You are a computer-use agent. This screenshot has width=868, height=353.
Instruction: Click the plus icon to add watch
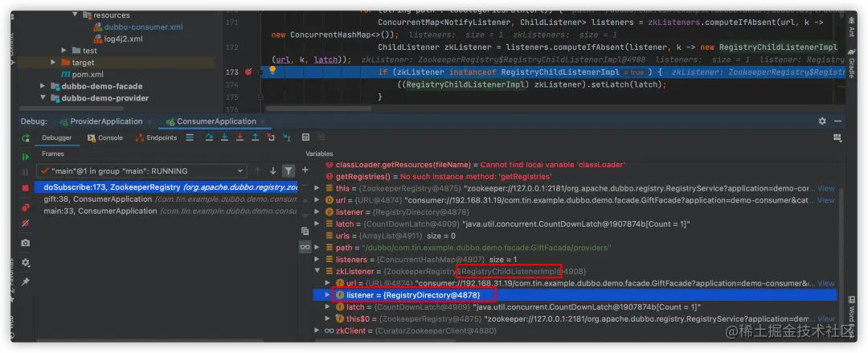point(305,170)
